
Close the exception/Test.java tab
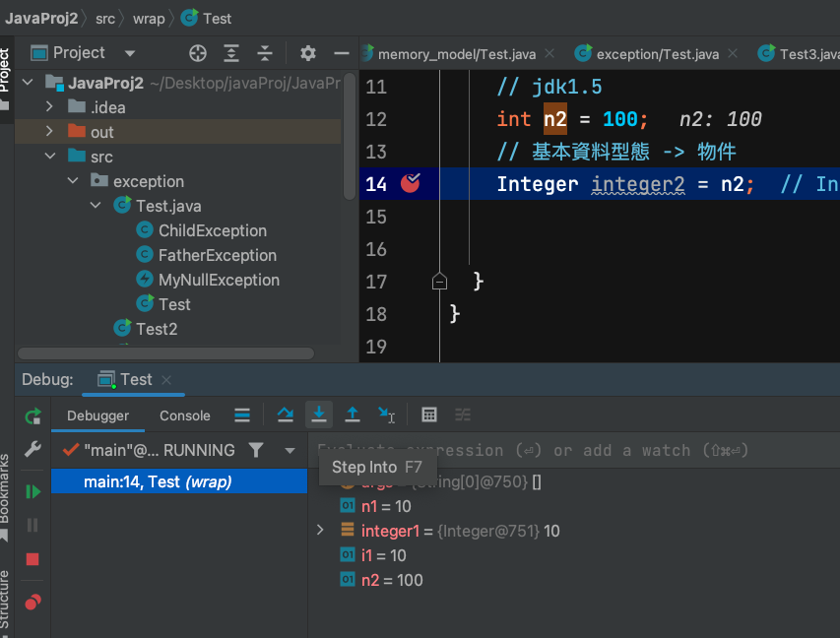(x=733, y=53)
